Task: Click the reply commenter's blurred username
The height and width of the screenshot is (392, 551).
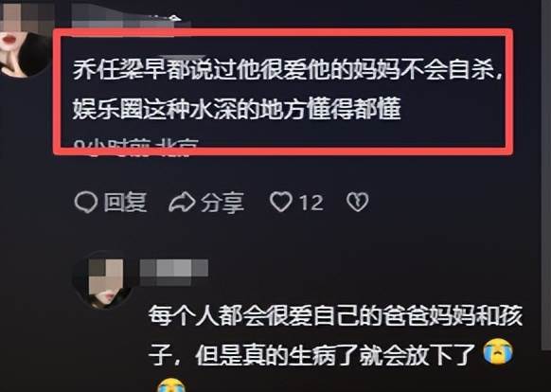Action: (174, 270)
